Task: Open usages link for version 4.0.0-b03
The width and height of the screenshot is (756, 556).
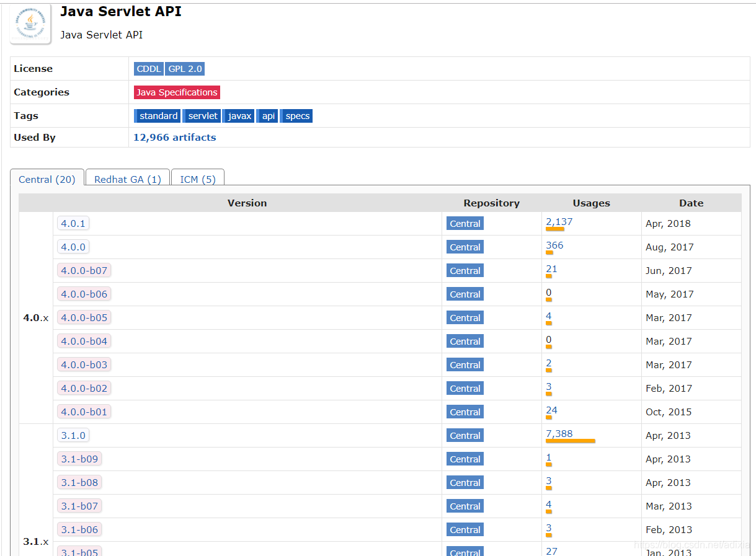Action: [x=549, y=363]
